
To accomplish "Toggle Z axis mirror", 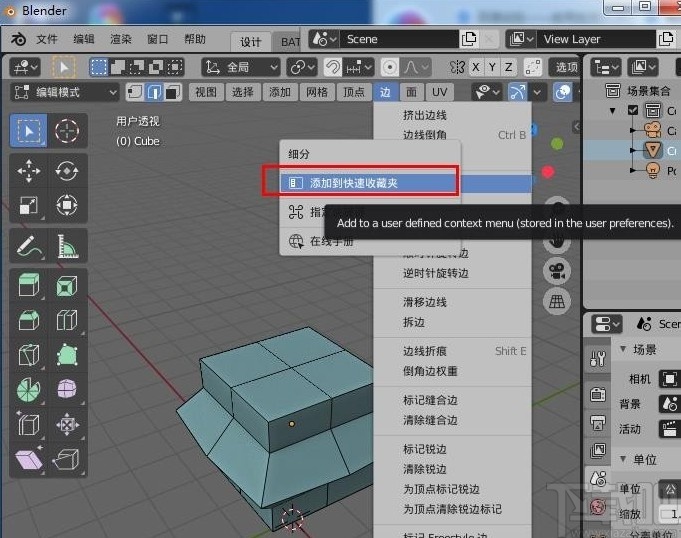I will pos(508,68).
